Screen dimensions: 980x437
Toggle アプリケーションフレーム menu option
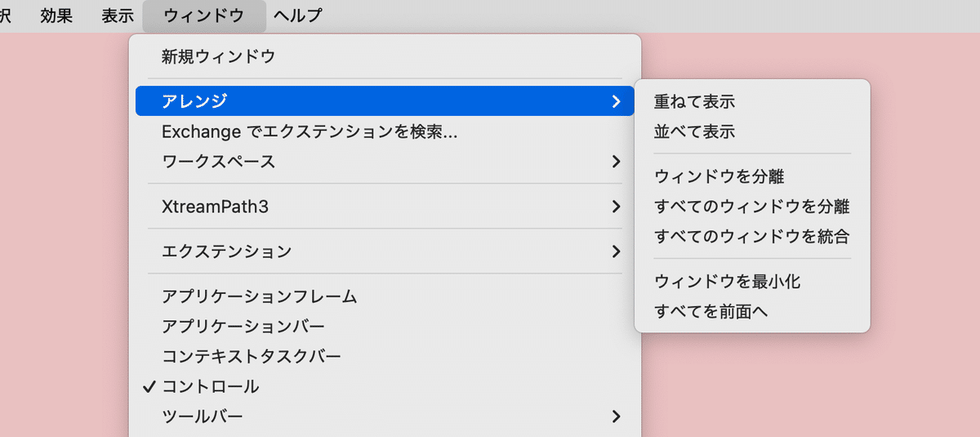pos(259,297)
